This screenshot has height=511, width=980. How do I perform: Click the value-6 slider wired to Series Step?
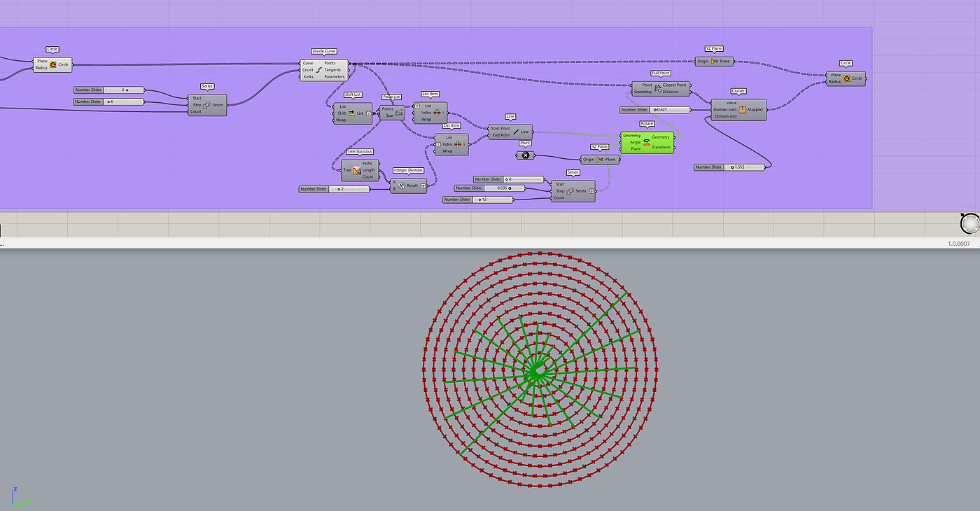pyautogui.click(x=109, y=101)
